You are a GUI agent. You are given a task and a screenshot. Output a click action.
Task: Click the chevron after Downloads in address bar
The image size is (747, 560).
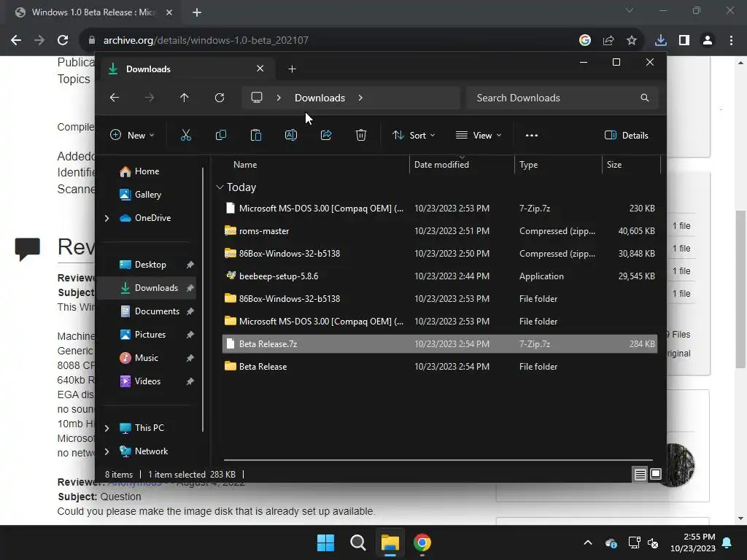(360, 98)
